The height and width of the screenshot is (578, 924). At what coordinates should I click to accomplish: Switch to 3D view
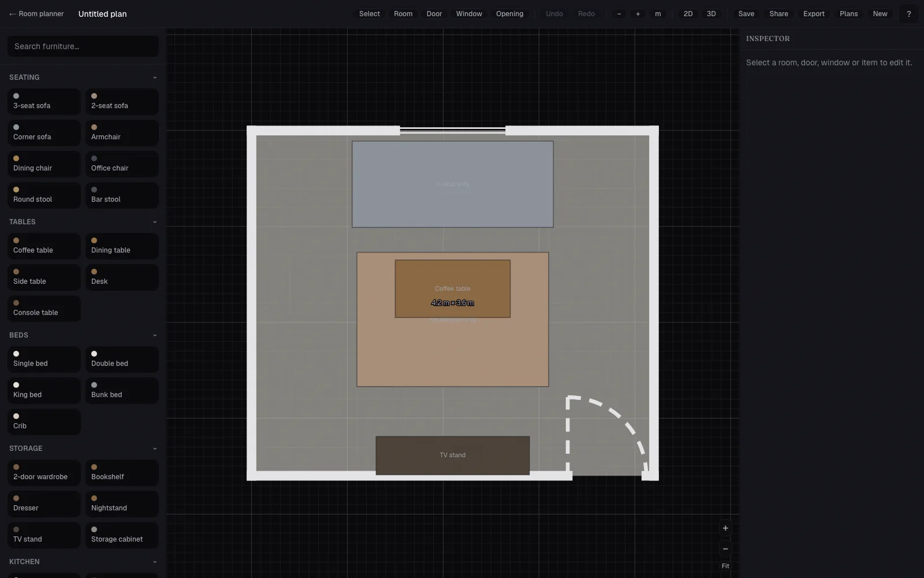(x=711, y=14)
